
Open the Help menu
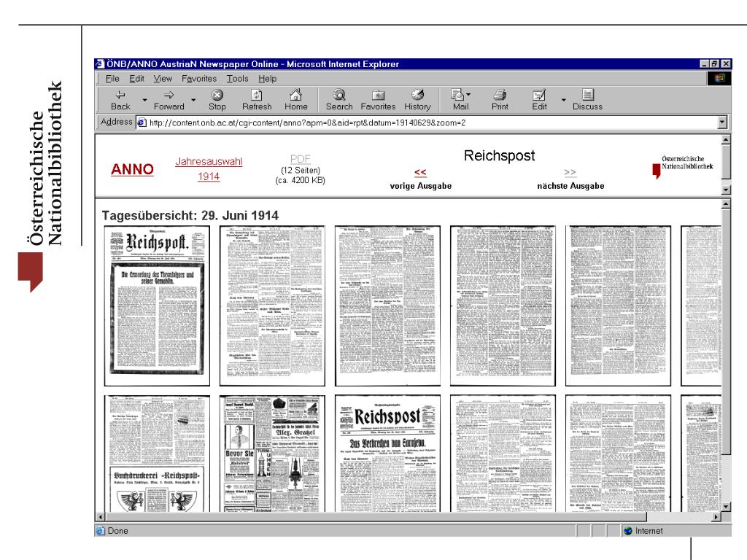tap(267, 79)
